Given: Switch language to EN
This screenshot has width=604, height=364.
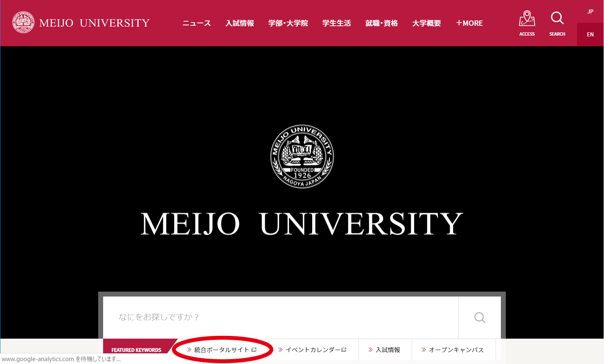Looking at the screenshot, I should pos(590,34).
